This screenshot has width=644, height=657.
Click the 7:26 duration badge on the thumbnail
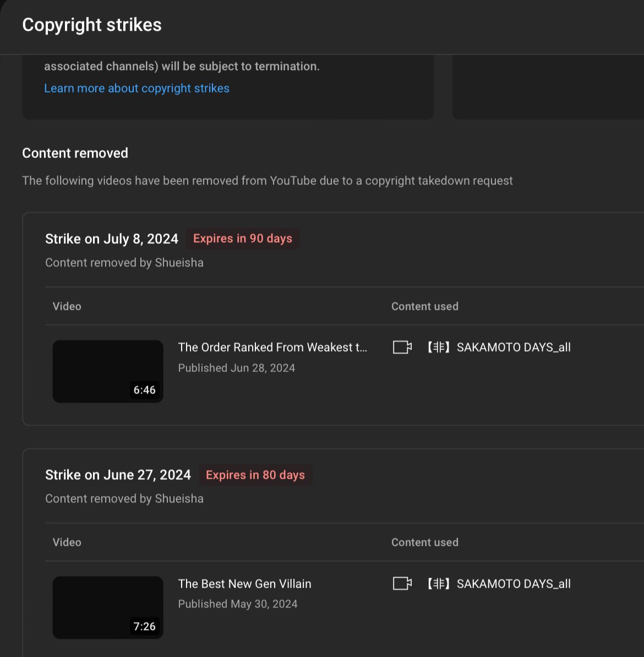click(x=144, y=626)
